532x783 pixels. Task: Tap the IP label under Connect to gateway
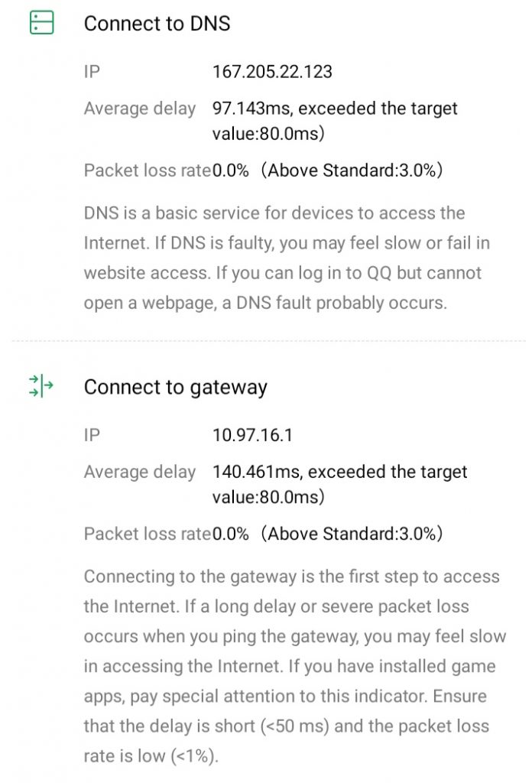[92, 435]
